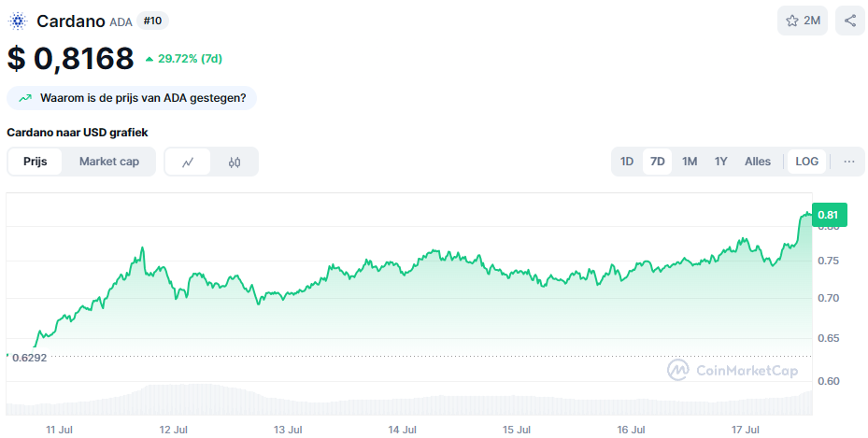The image size is (868, 438).
Task: Click the 2M watchlist count
Action: point(812,21)
